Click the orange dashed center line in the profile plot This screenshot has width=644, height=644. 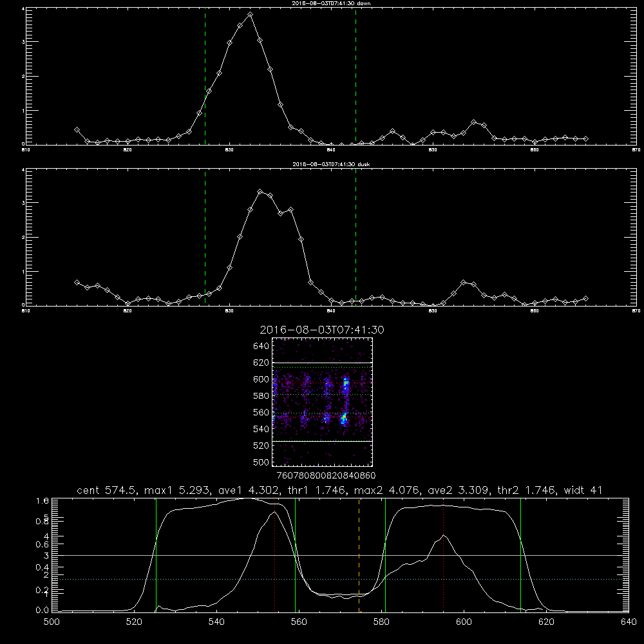point(359,555)
